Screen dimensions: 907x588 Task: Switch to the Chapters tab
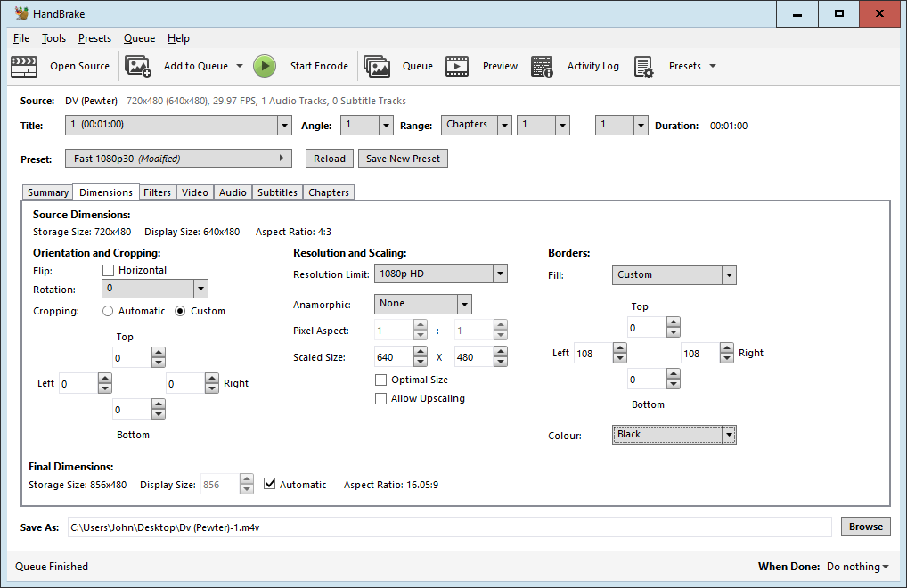(x=329, y=192)
